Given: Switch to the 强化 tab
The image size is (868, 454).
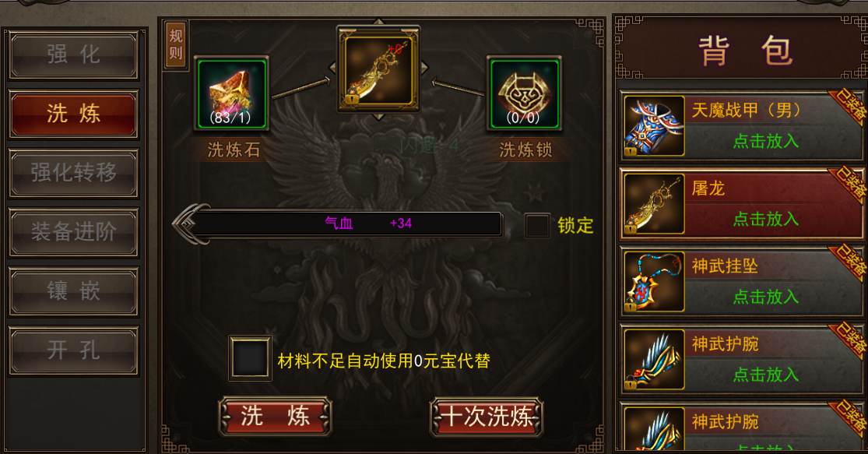Looking at the screenshot, I should 74,55.
